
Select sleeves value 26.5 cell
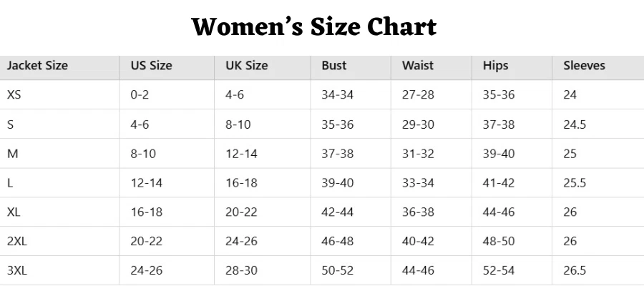(x=575, y=271)
